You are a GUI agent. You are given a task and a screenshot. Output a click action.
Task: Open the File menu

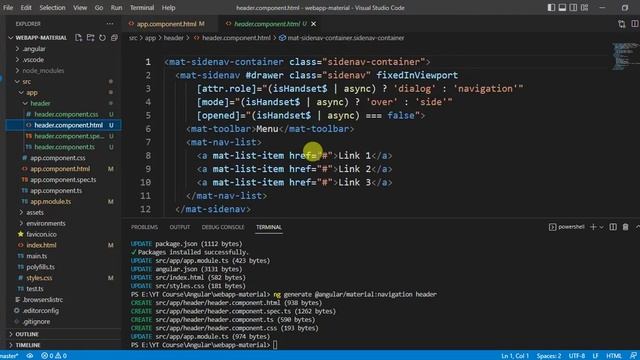pyautogui.click(x=8, y=7)
